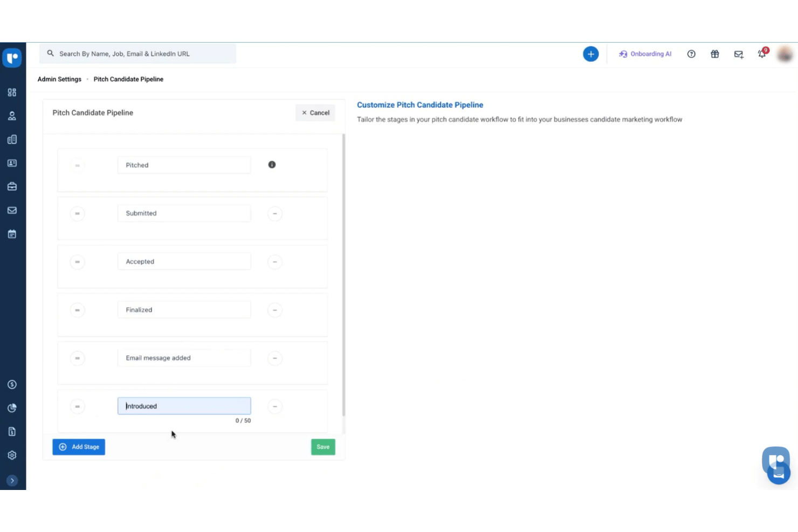
Task: Click drag handle of Pitched stage
Action: 77,165
